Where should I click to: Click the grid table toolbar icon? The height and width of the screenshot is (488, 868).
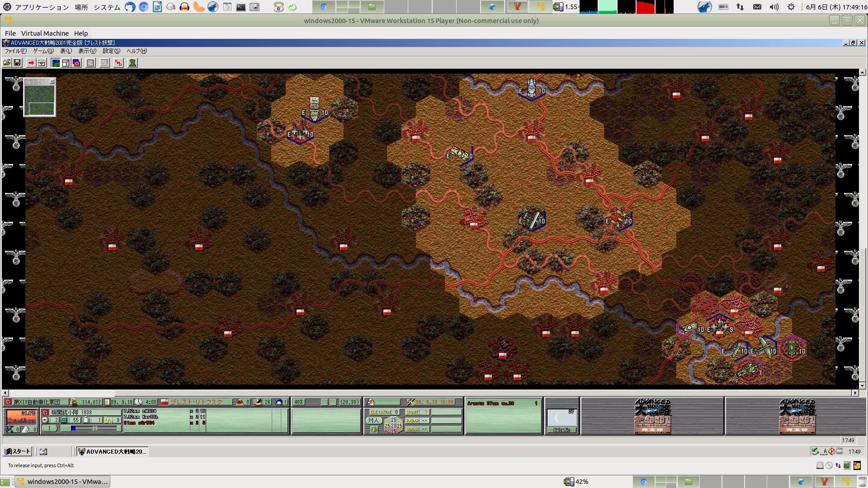(x=90, y=63)
